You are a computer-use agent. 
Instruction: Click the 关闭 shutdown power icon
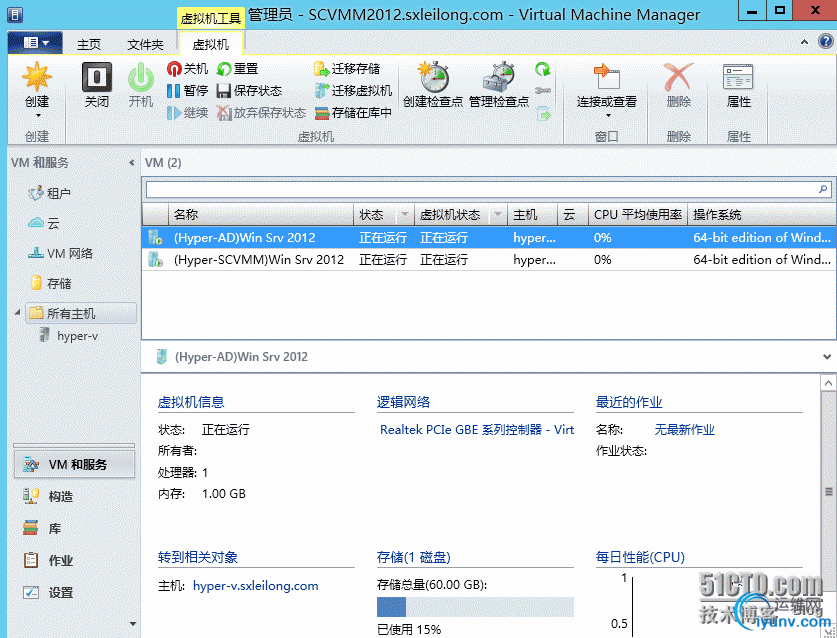click(97, 77)
